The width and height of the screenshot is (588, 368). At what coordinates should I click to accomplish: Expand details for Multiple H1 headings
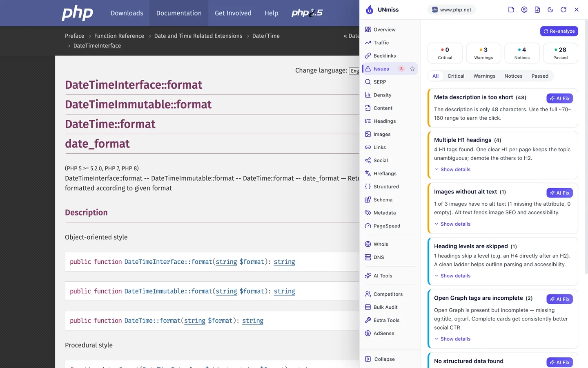point(452,169)
